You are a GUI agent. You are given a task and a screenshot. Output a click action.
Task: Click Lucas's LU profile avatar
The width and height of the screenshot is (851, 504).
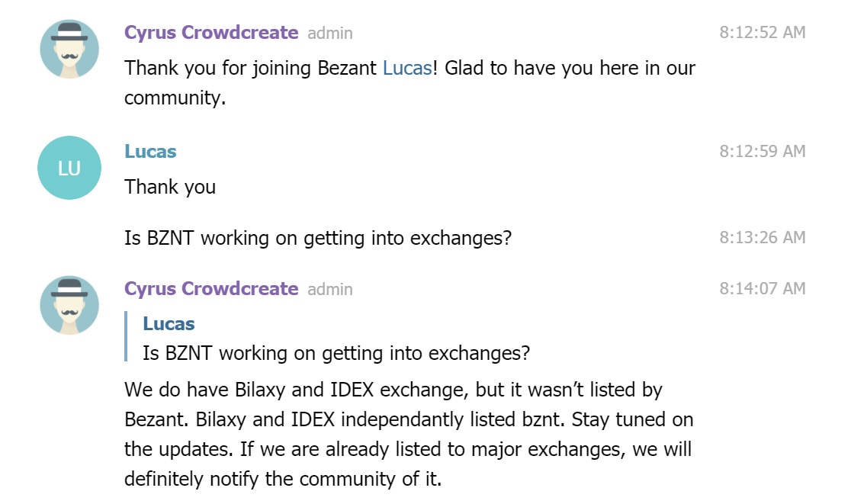69,168
